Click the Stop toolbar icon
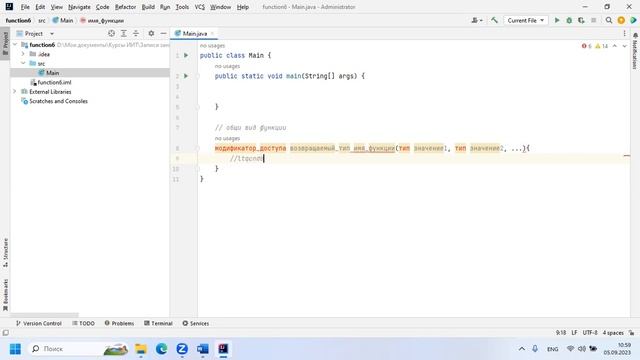Viewport: 640px width, 360px height. pos(593,20)
